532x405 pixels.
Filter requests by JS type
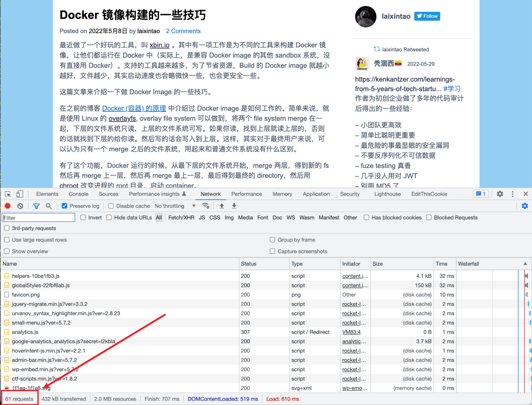tap(202, 218)
